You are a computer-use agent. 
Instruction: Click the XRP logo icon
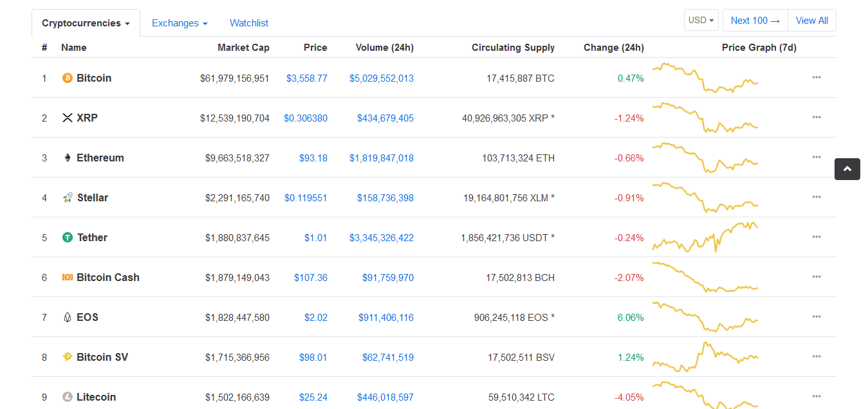(x=68, y=118)
